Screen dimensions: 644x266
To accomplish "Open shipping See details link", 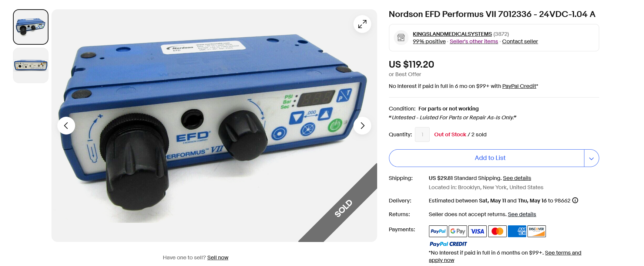I will click(x=517, y=178).
